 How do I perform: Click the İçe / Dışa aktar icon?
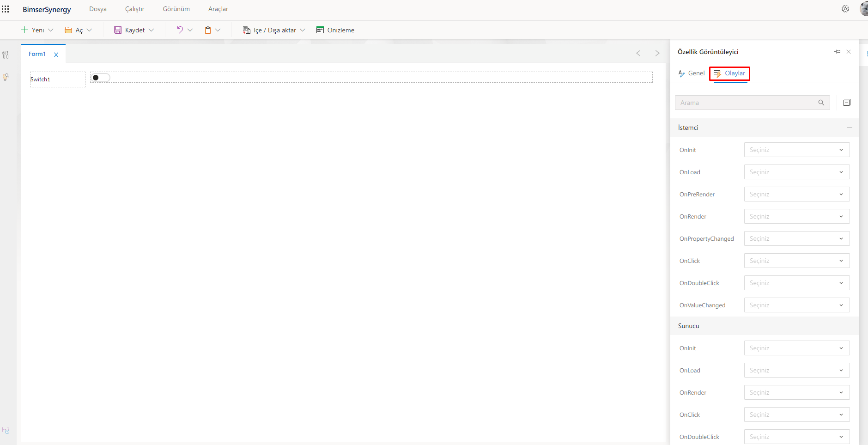click(247, 30)
